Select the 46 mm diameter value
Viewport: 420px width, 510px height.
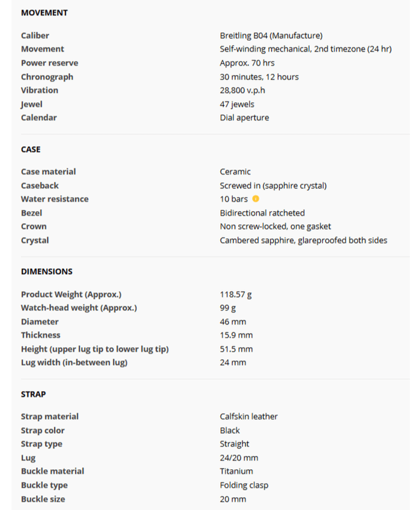[x=233, y=322]
